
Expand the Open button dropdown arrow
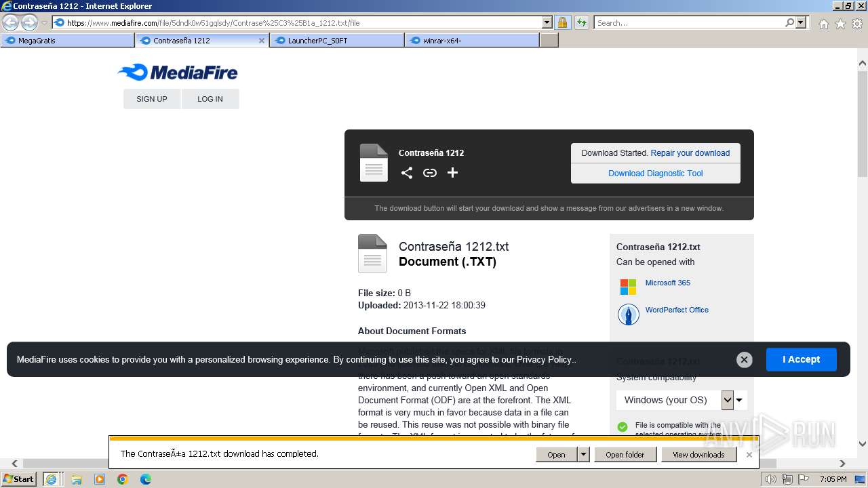pos(583,455)
